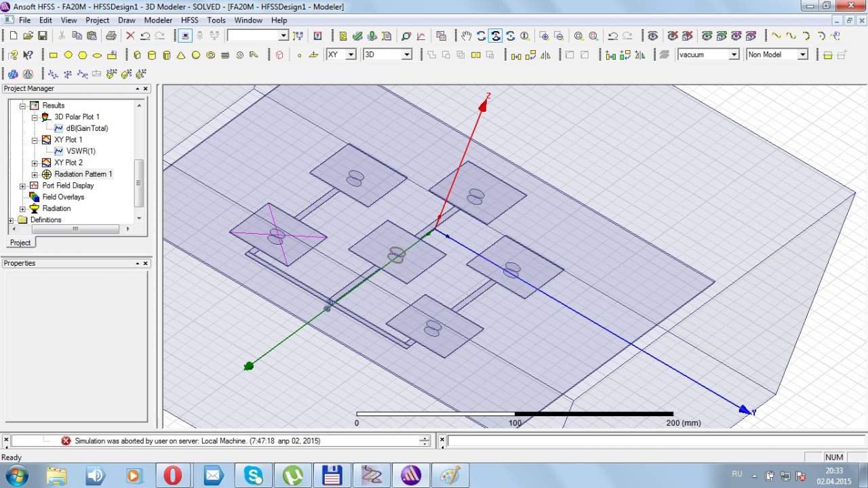The image size is (868, 488).
Task: Collapse the XY Plot 1 node
Action: pos(35,140)
